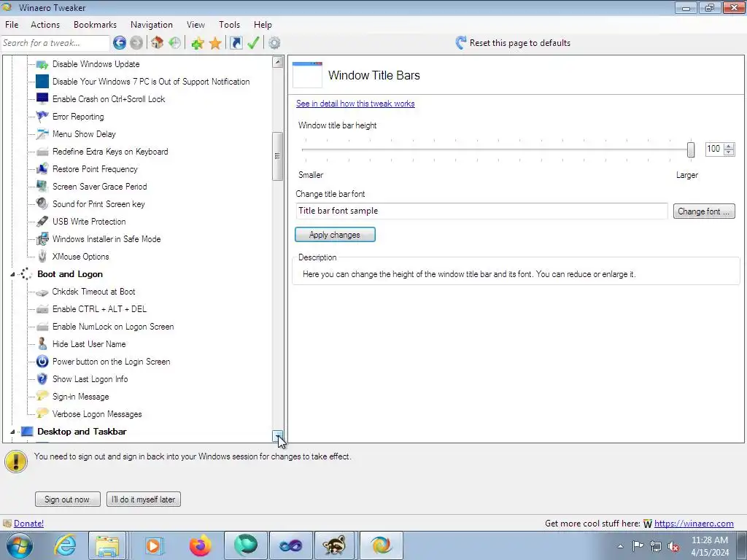747x560 pixels.
Task: Click I'll do it myself later
Action: coord(144,499)
